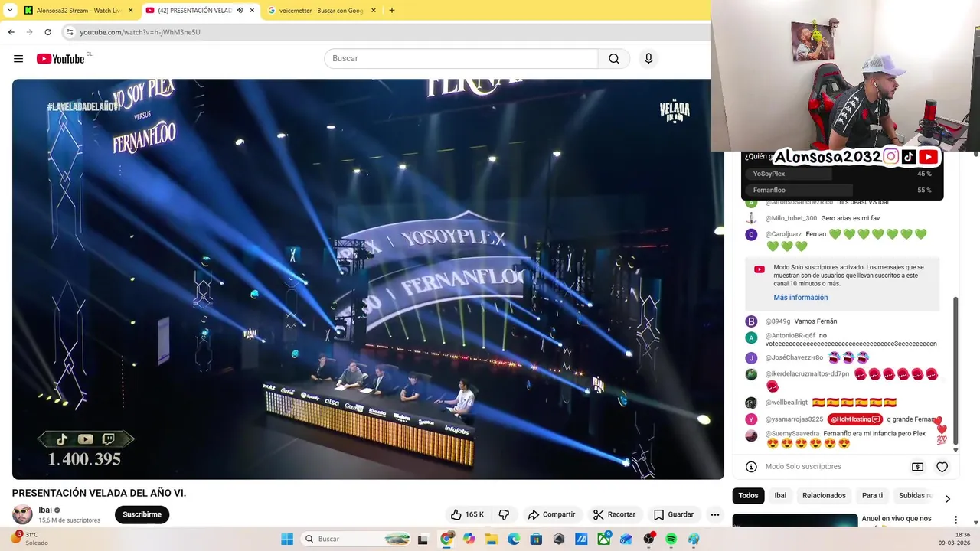The width and height of the screenshot is (980, 551).
Task: Open Google Chrome from the taskbar
Action: (x=447, y=540)
